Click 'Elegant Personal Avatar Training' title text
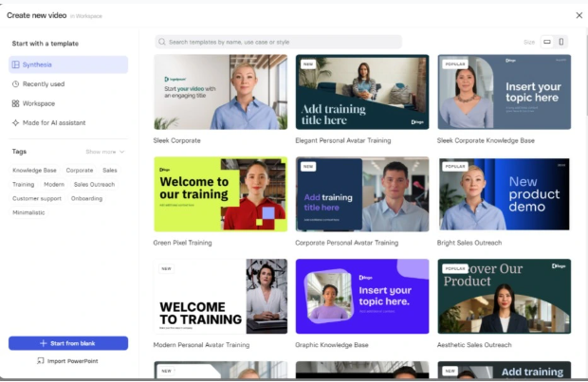 (x=343, y=140)
